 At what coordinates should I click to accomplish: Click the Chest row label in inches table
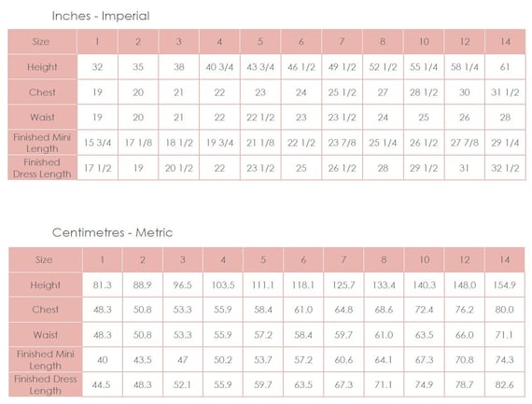click(42, 92)
